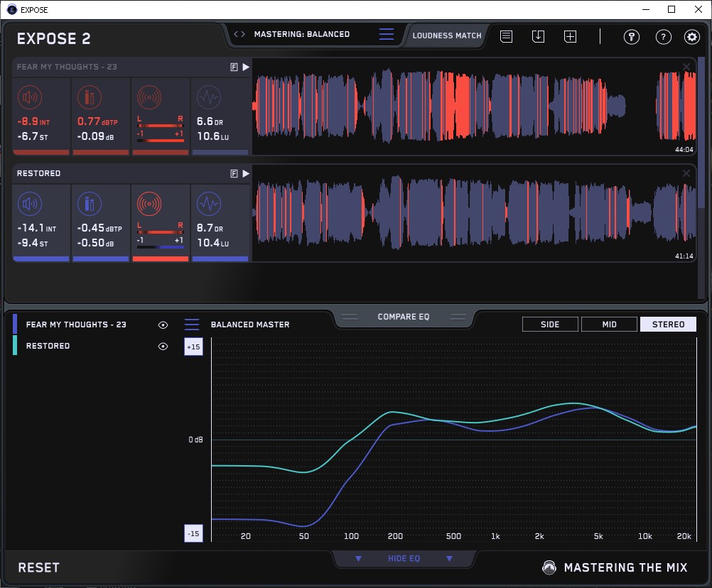Select the -6.7 ST loudness value
712x588 pixels.
point(32,136)
